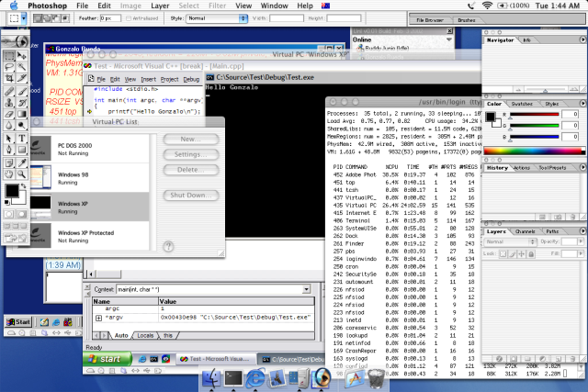Click the Delete... button in Virtual PC List
Image resolution: width=588 pixels, height=392 pixels.
tap(191, 170)
